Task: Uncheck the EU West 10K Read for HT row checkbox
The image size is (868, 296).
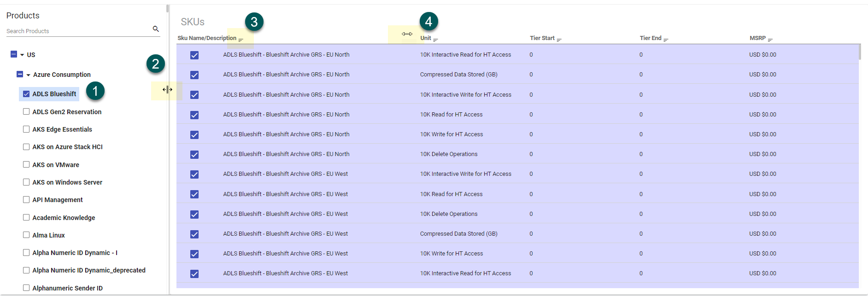Action: [x=194, y=194]
